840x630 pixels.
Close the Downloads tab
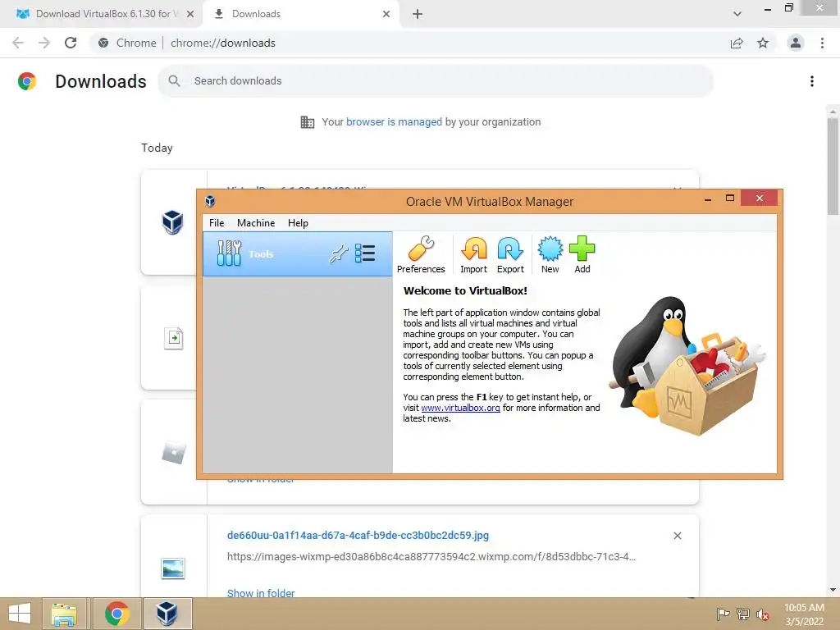point(386,14)
